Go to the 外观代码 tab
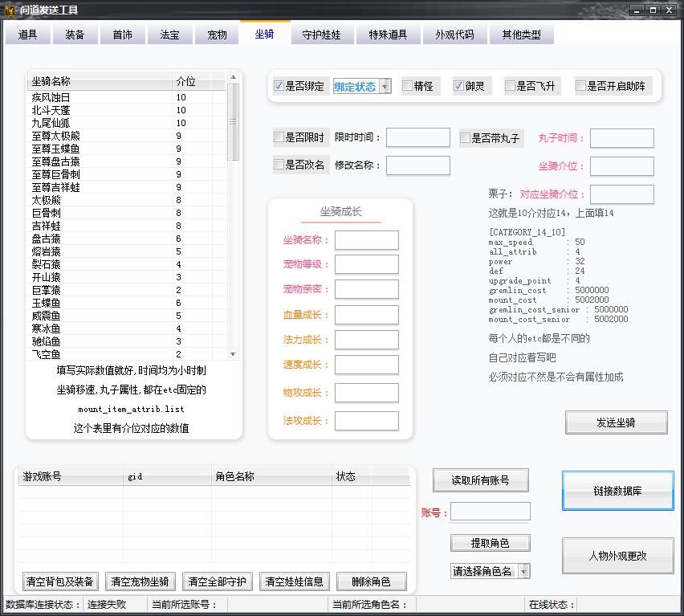 454,35
